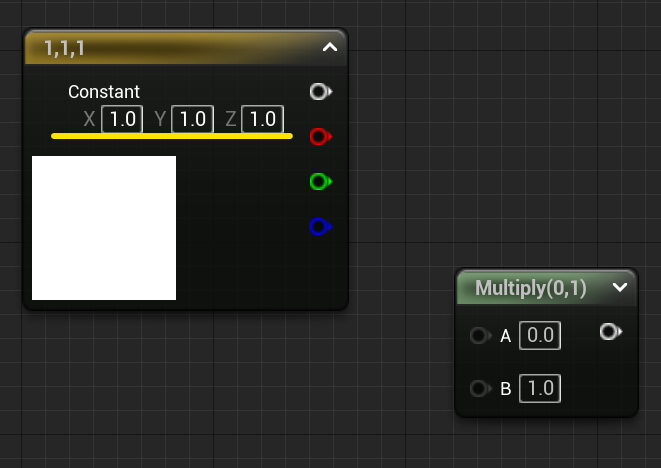Click the yellow bar under the XYZ fields
The image size is (661, 468).
172,136
